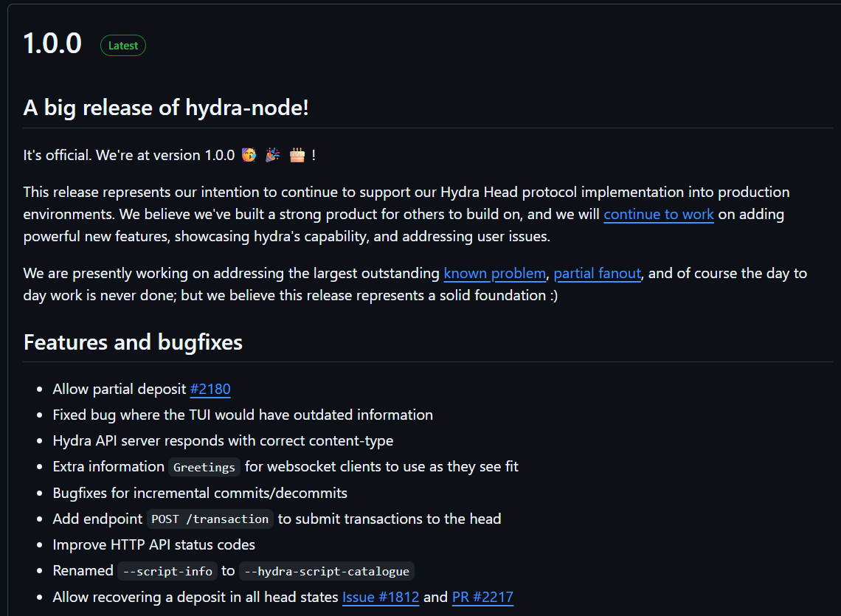Screen dimensions: 841x616
Task: Click the 1.0.0 version heading
Action: pyautogui.click(x=52, y=44)
